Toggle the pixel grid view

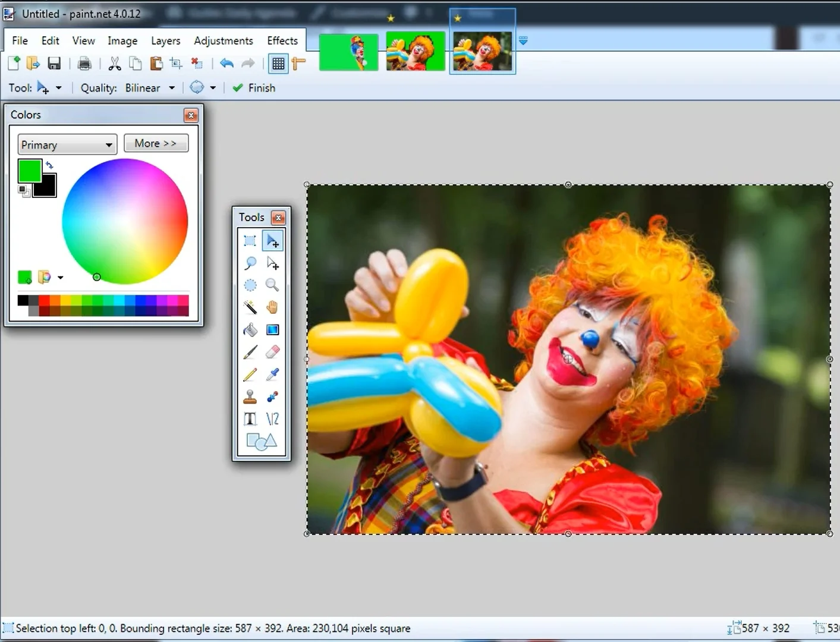pyautogui.click(x=278, y=64)
